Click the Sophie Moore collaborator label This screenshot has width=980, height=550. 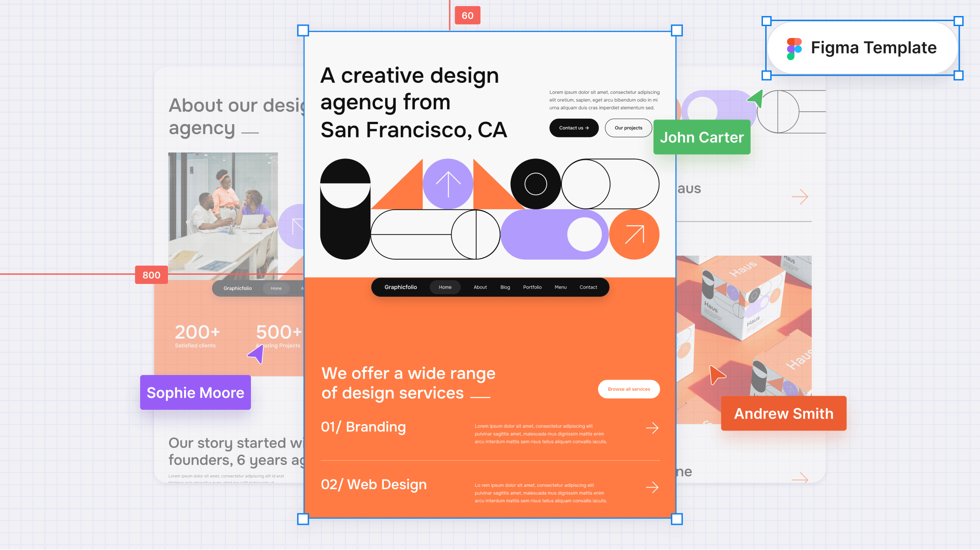pos(195,392)
